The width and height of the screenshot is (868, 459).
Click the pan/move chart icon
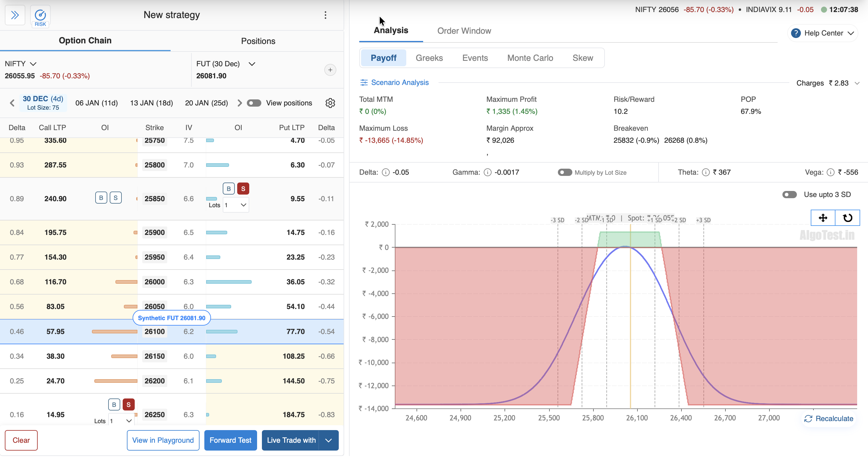(x=823, y=218)
